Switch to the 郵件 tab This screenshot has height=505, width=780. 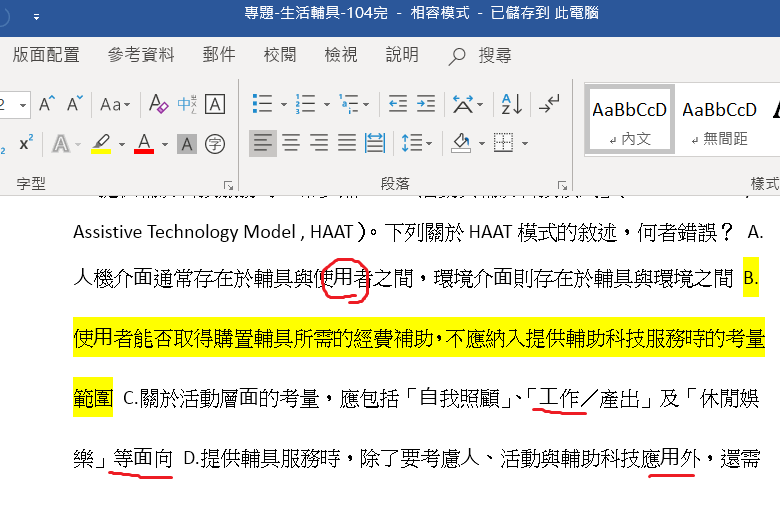tap(219, 55)
